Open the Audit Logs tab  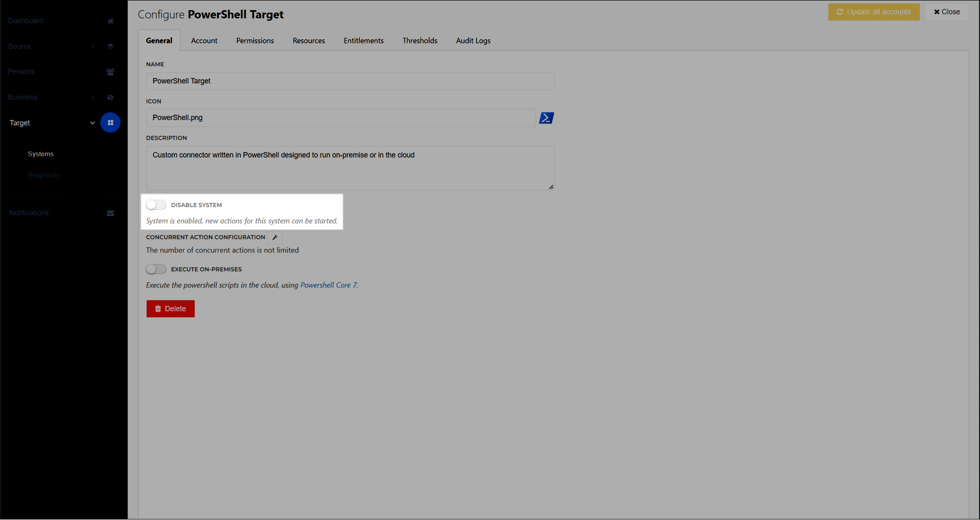tap(473, 40)
